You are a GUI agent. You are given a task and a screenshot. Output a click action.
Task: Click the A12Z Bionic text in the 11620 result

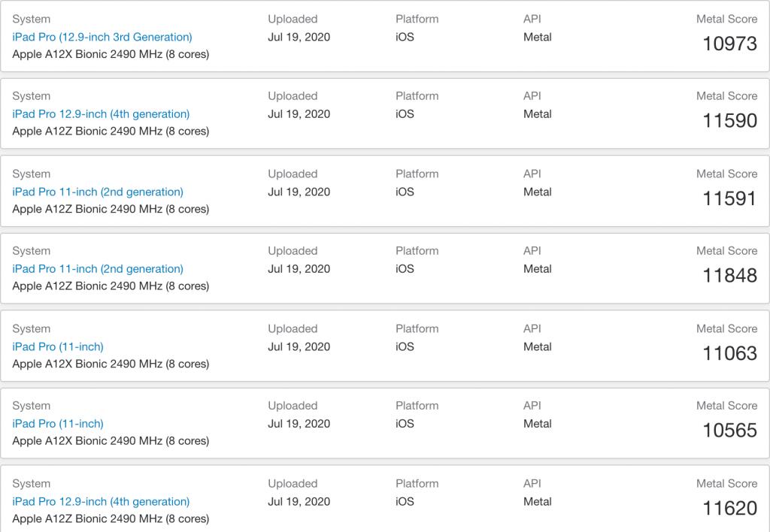111,518
